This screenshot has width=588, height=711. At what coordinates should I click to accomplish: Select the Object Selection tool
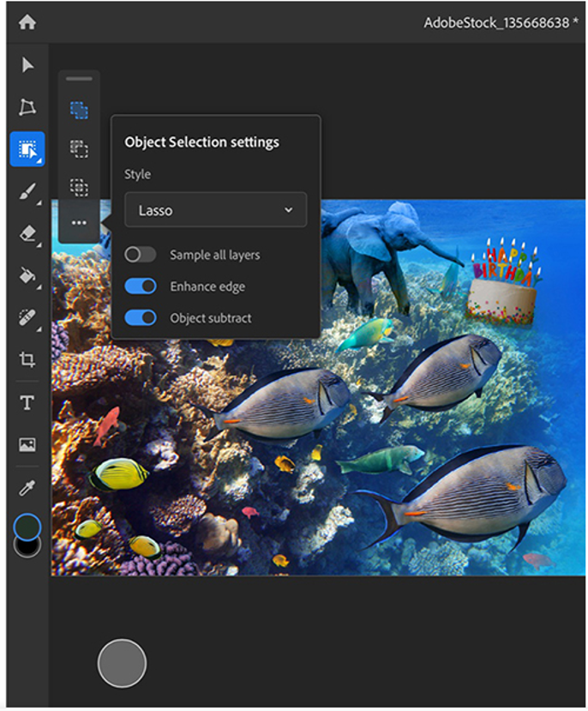pos(27,149)
